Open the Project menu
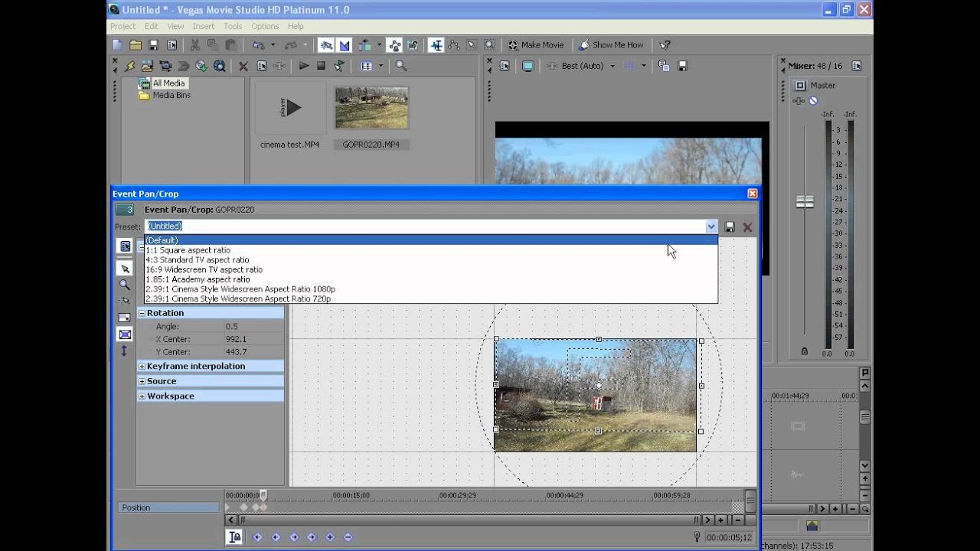This screenshot has height=551, width=980. (x=122, y=26)
